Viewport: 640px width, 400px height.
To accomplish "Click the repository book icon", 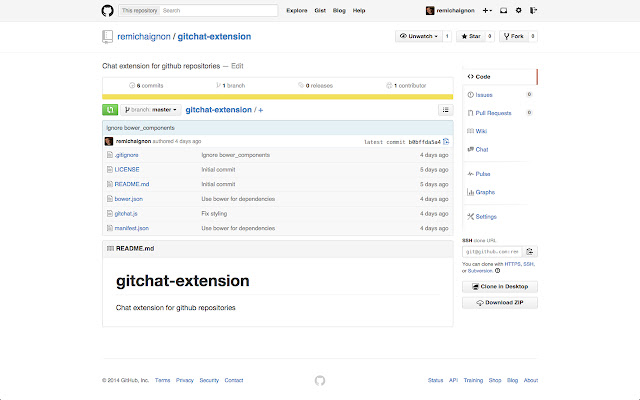I will coord(107,37).
